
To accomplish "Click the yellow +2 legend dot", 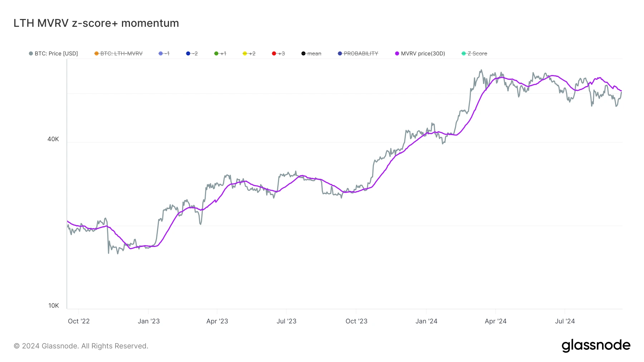I will 245,54.
